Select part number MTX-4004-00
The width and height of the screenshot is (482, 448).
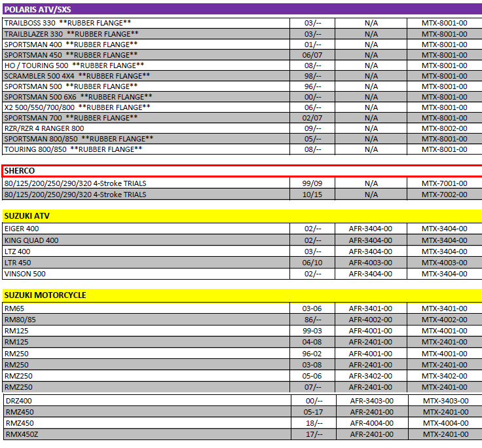[x=445, y=423]
